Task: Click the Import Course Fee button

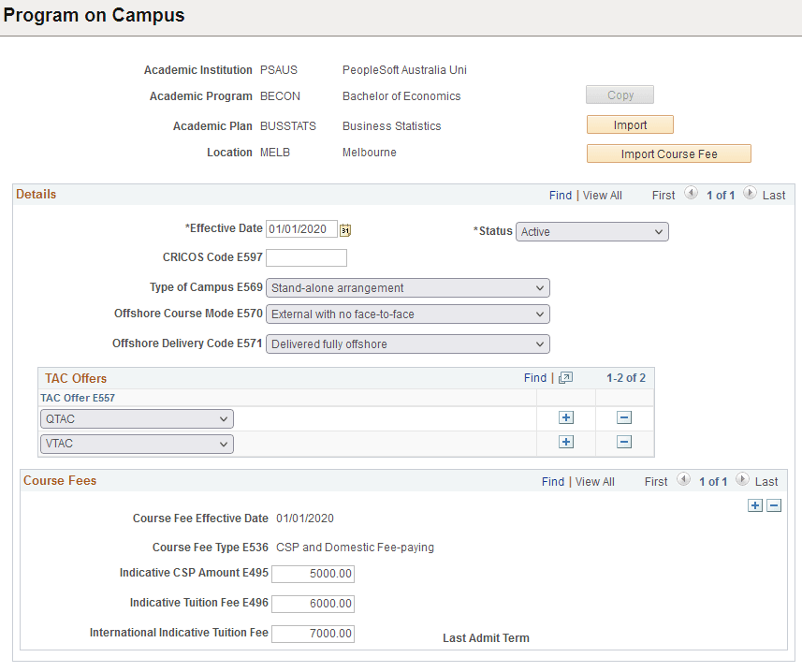Action: pyautogui.click(x=668, y=153)
